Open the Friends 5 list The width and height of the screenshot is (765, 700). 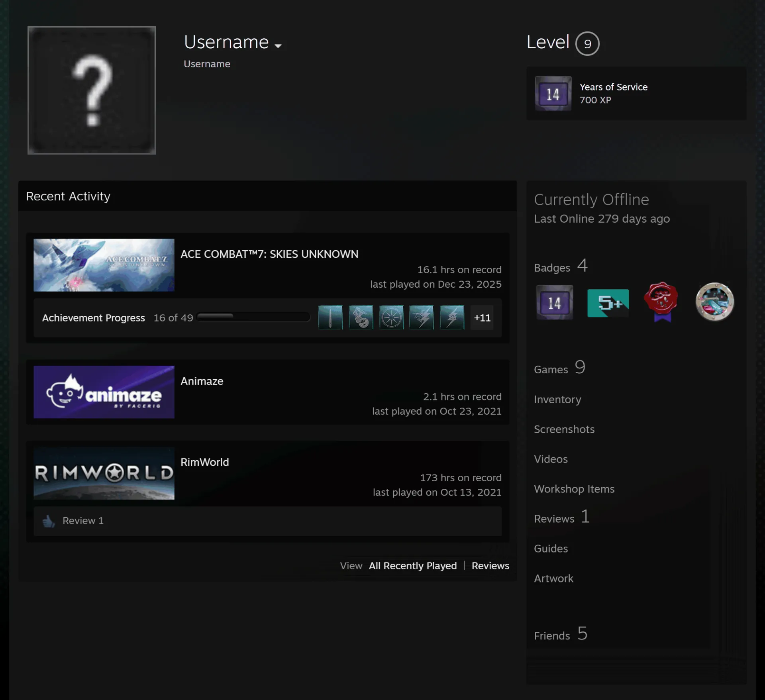tap(561, 634)
